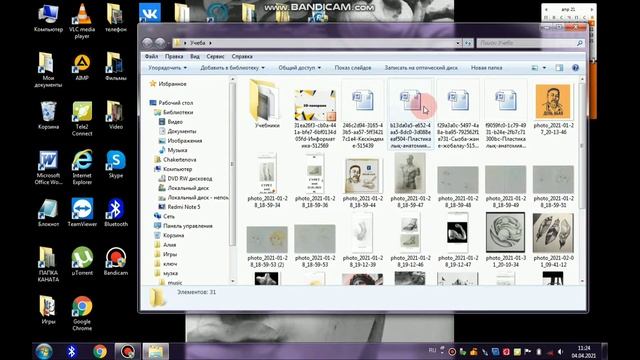Open the Упорядочить dropdown

pyautogui.click(x=168, y=68)
